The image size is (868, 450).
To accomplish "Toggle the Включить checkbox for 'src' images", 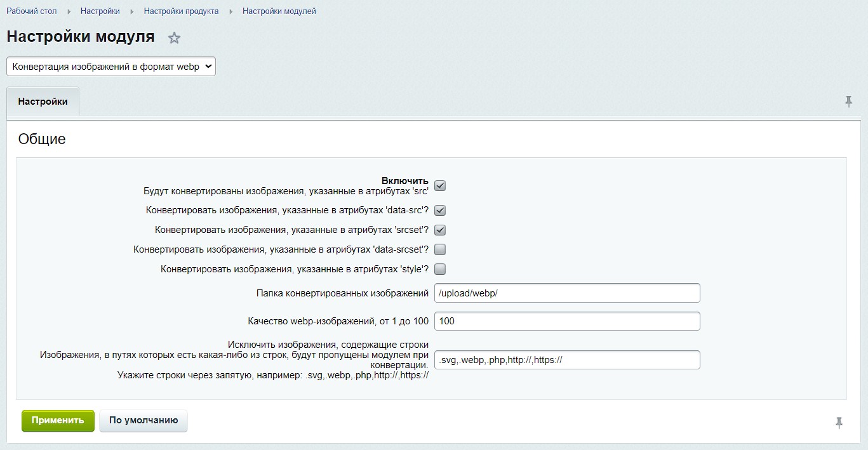I will point(440,186).
